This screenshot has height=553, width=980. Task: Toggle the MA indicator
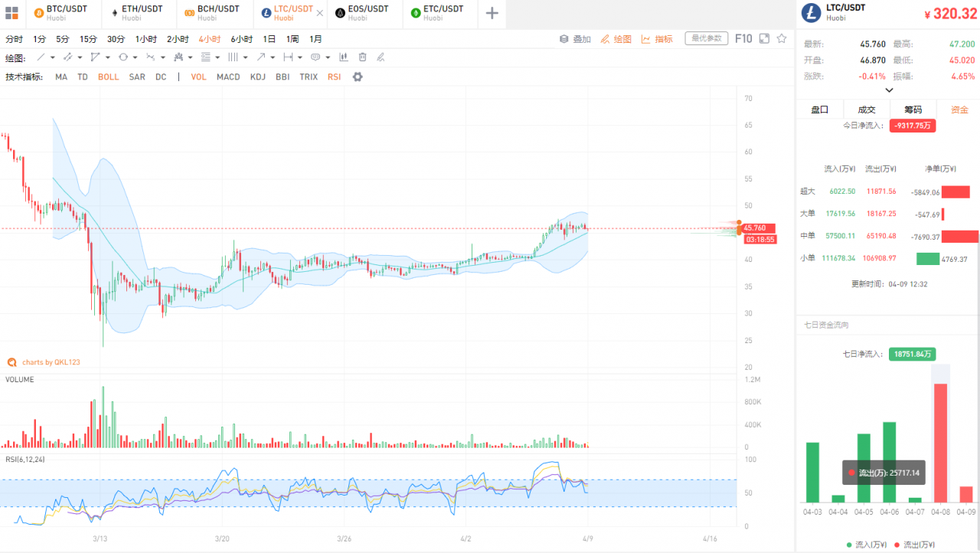click(x=61, y=77)
